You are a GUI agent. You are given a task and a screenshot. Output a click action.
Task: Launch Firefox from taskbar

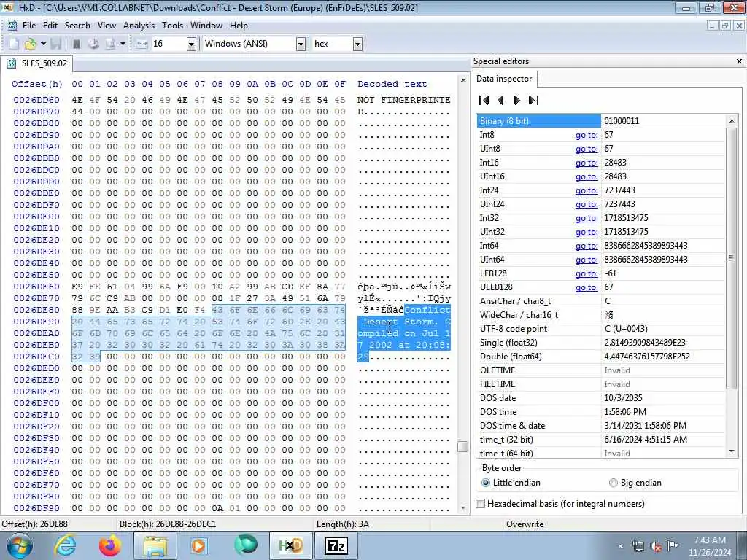[x=109, y=545]
